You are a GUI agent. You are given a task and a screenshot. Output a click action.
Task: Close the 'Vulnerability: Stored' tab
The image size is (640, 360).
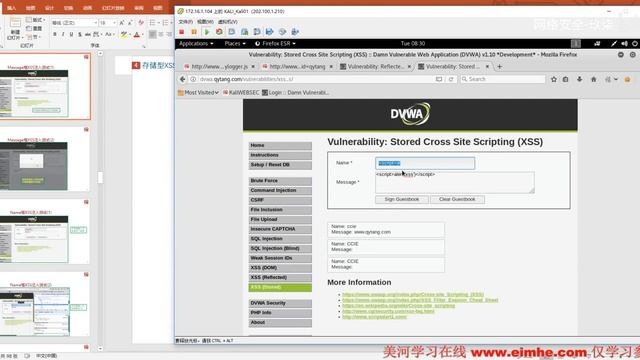pos(487,66)
